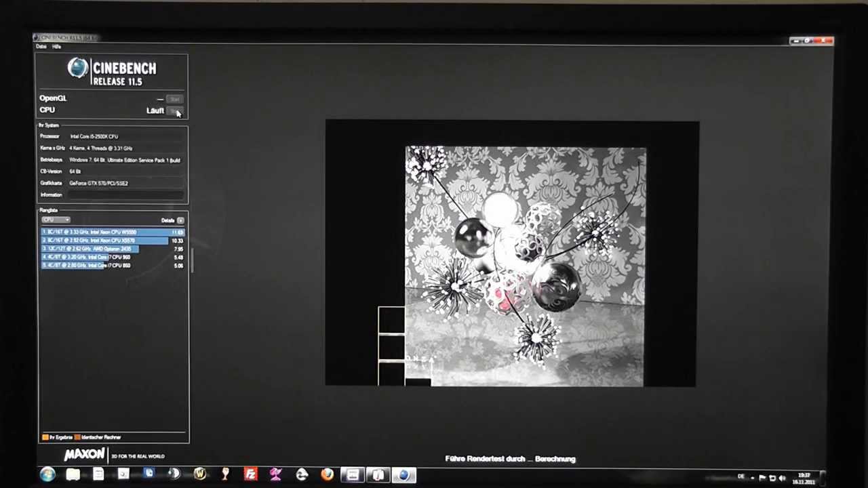Click the rendering scene preview image
868x488 pixels.
point(526,266)
